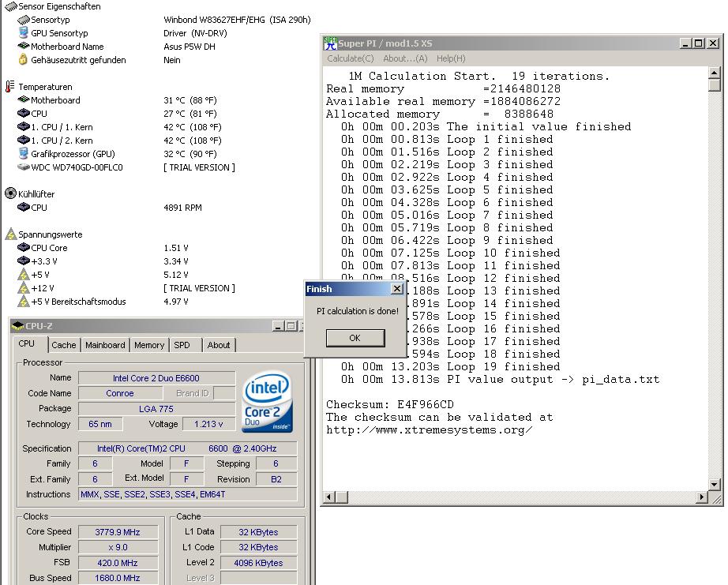Image resolution: width=728 pixels, height=585 pixels.
Task: Click Super PI scroll up arrow
Action: [x=715, y=73]
